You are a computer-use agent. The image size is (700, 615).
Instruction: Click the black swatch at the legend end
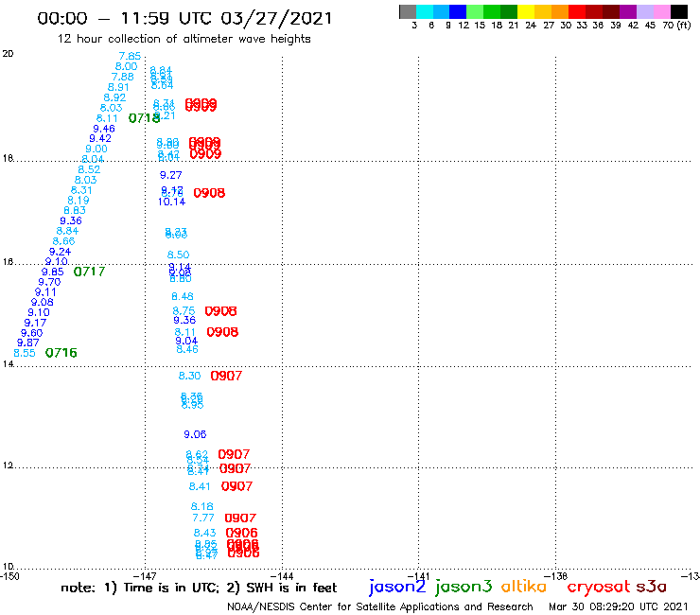point(678,11)
